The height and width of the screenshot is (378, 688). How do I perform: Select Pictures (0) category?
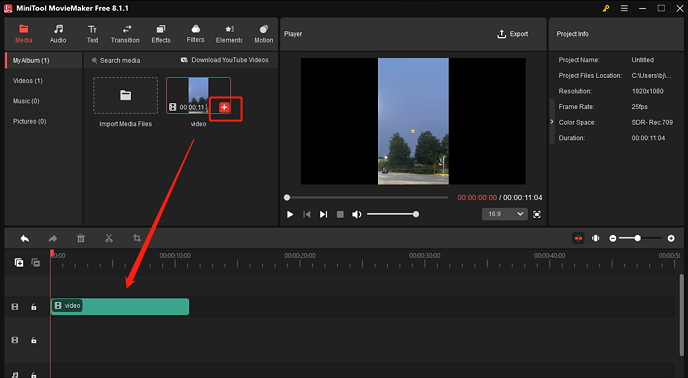[29, 121]
